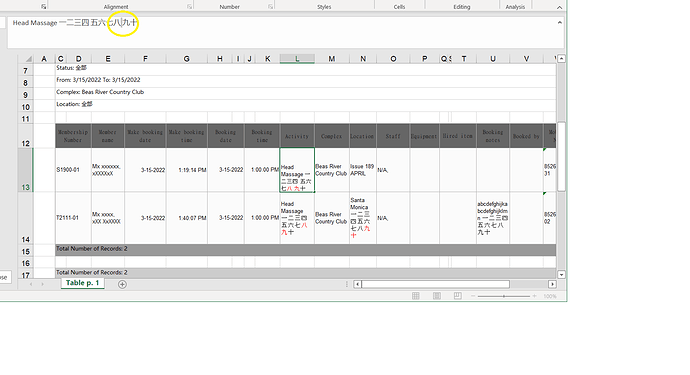Click the Select All corner triangle
The width and height of the screenshot is (690, 375).
28,59
